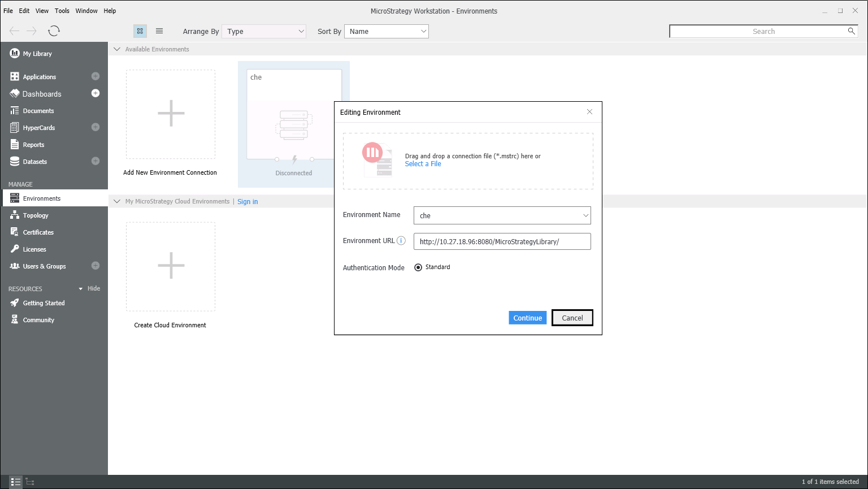Click the forward navigation arrow
Screen dimensions: 868x489
(32, 31)
